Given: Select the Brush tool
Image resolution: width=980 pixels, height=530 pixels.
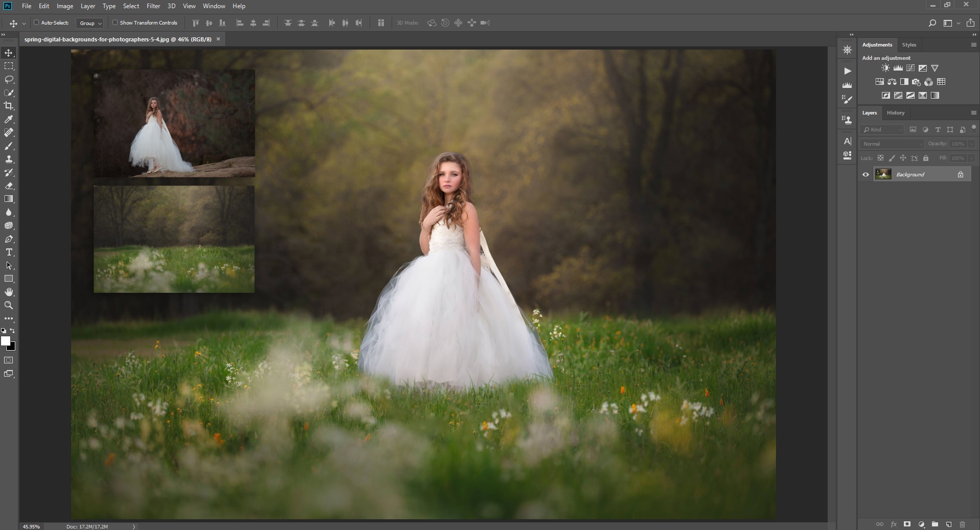Looking at the screenshot, I should coord(9,146).
